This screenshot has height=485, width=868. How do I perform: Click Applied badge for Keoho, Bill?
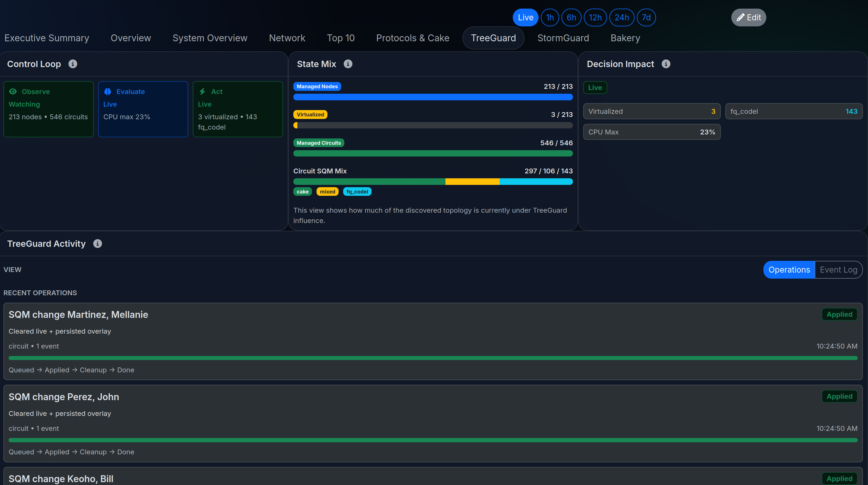839,479
